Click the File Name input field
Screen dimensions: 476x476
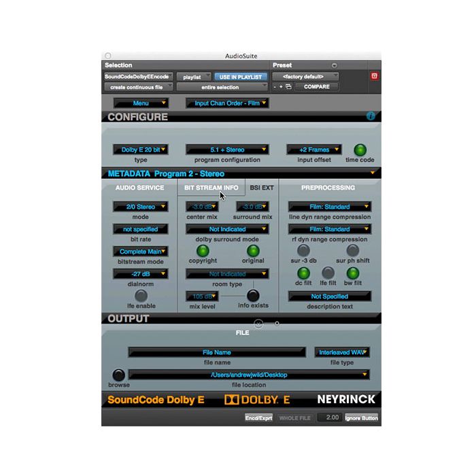[x=217, y=352]
